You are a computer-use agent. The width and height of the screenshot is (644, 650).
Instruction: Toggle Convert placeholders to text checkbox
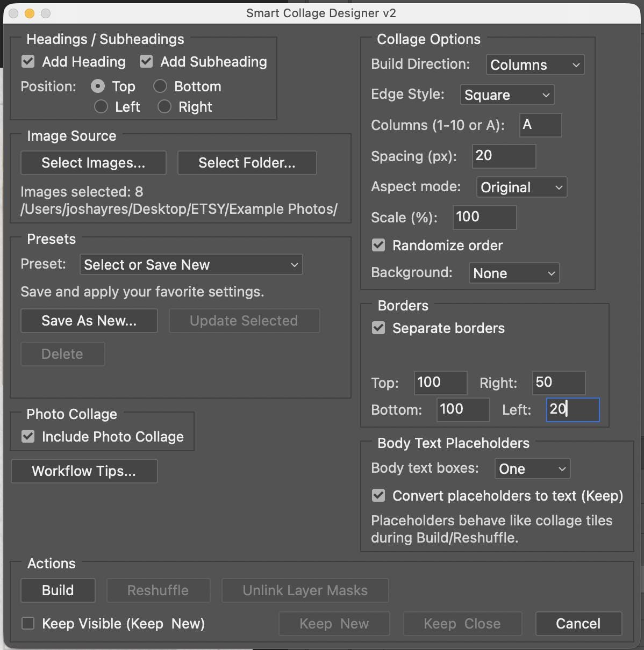coord(378,495)
